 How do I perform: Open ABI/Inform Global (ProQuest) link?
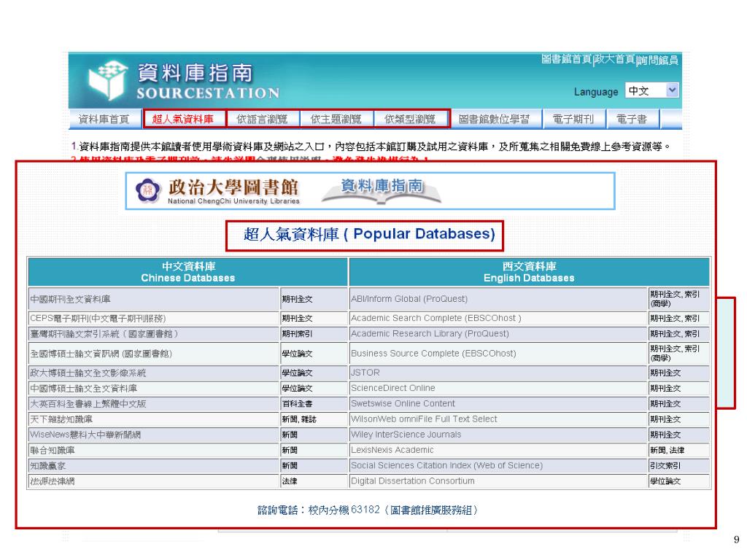coord(409,298)
